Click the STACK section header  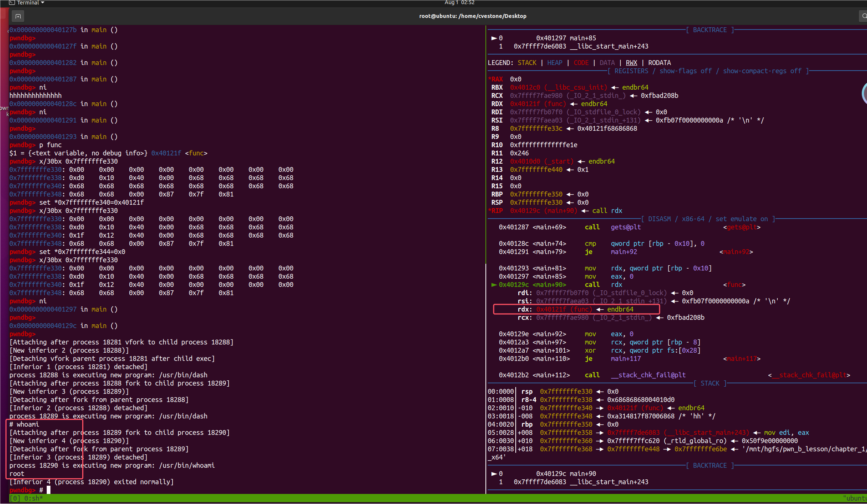(x=710, y=383)
